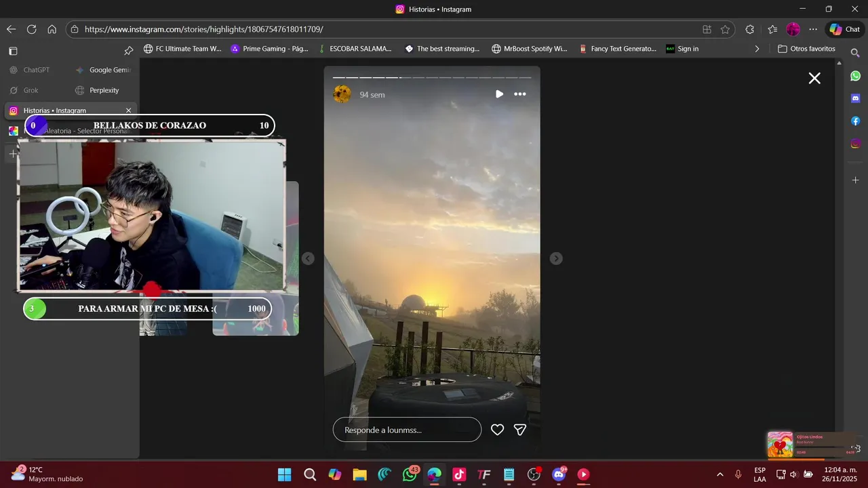The width and height of the screenshot is (868, 488).
Task: Open the Edge sidebar search icon
Action: click(855, 52)
